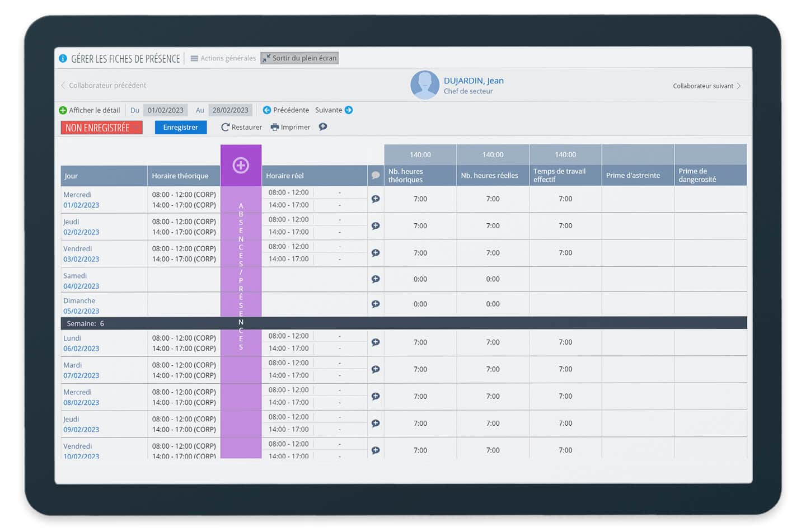Print the sheet with Imprimer
This screenshot has width=806, height=532.
(x=290, y=128)
